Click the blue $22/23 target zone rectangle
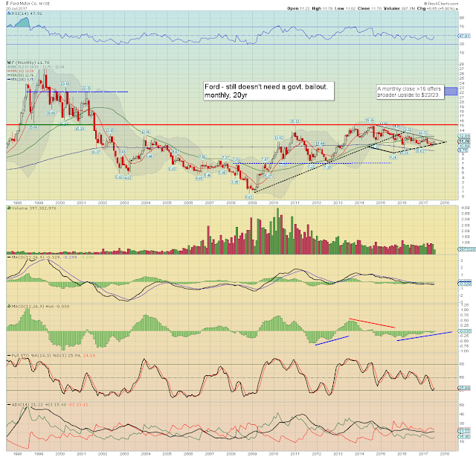This screenshot has height=457, width=476. coord(451,91)
